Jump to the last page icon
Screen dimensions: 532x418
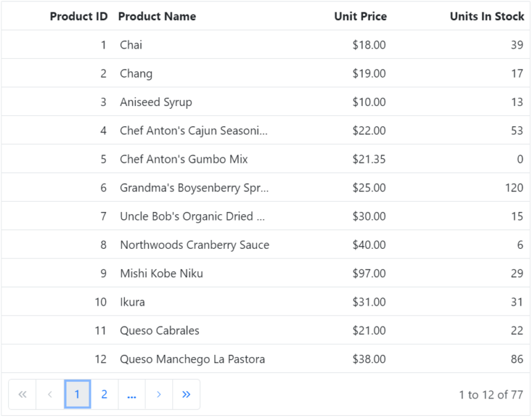[186, 394]
